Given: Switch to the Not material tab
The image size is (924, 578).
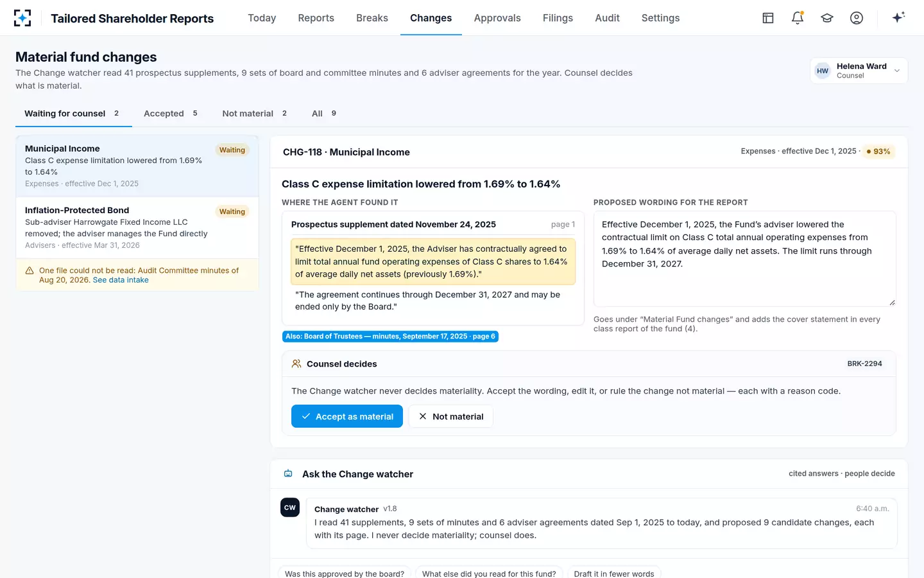Looking at the screenshot, I should (255, 114).
